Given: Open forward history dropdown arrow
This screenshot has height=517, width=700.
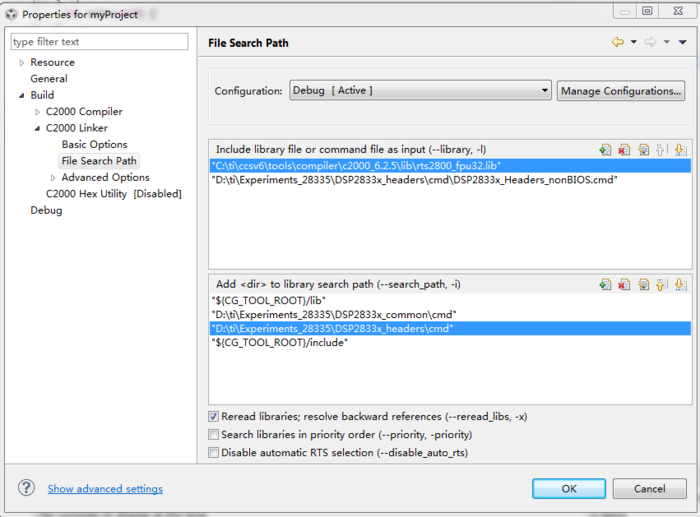Looking at the screenshot, I should click(667, 42).
